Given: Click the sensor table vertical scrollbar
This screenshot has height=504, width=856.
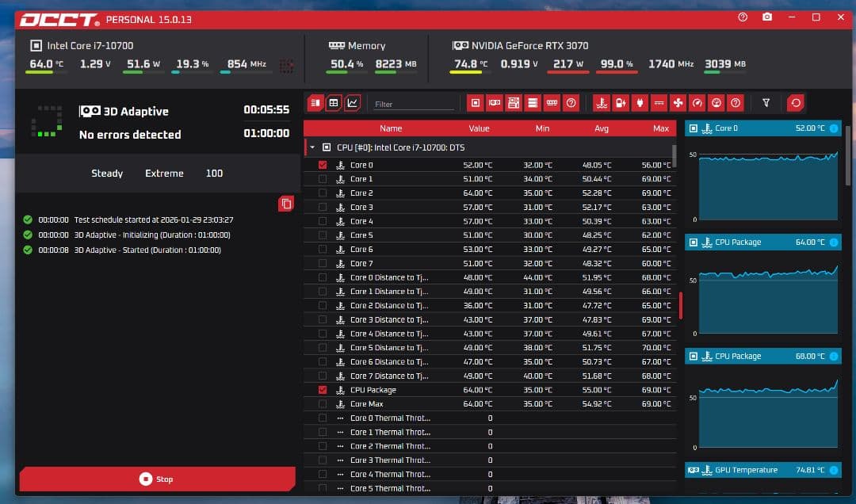Looking at the screenshot, I should 679,306.
